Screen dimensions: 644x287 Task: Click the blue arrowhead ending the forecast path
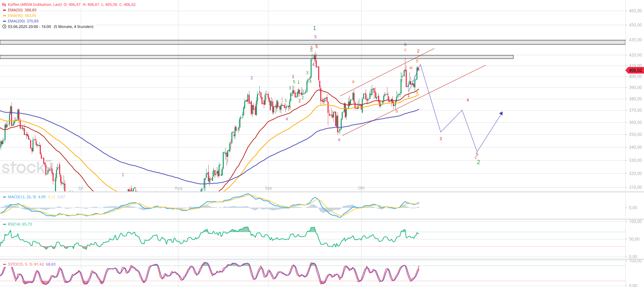tap(501, 113)
